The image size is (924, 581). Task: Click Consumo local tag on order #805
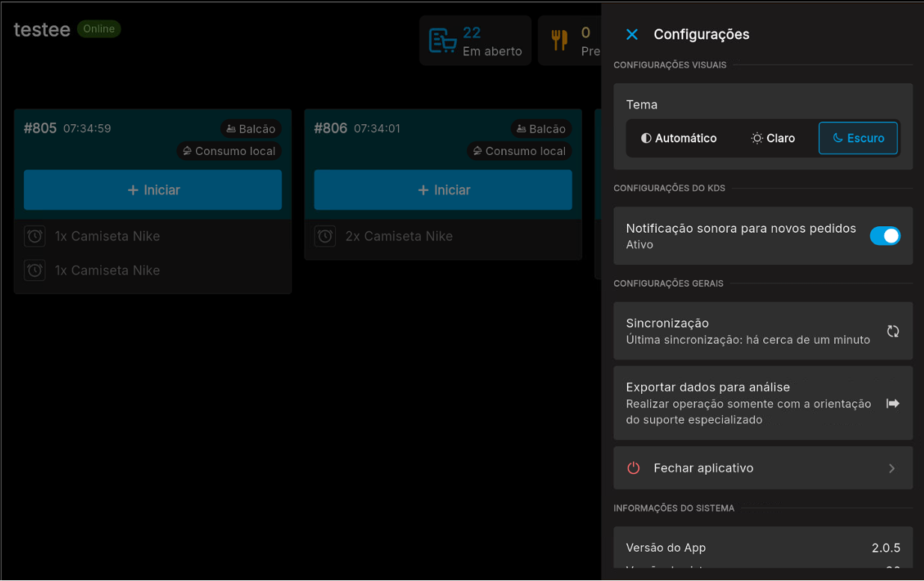pos(229,151)
